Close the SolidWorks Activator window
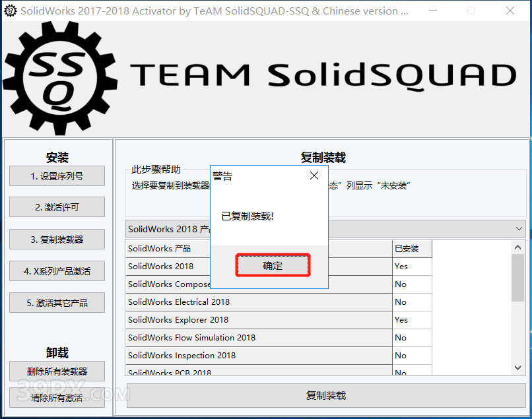 click(x=510, y=11)
